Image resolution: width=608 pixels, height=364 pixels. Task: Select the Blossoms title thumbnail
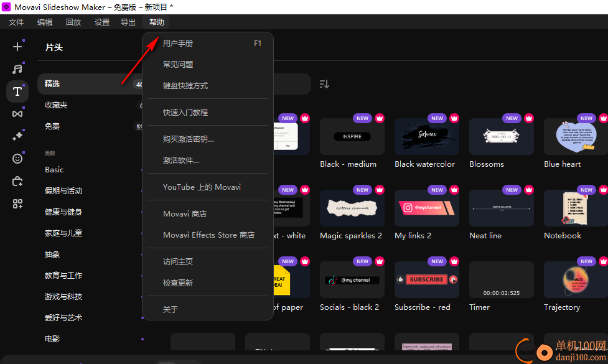(502, 136)
